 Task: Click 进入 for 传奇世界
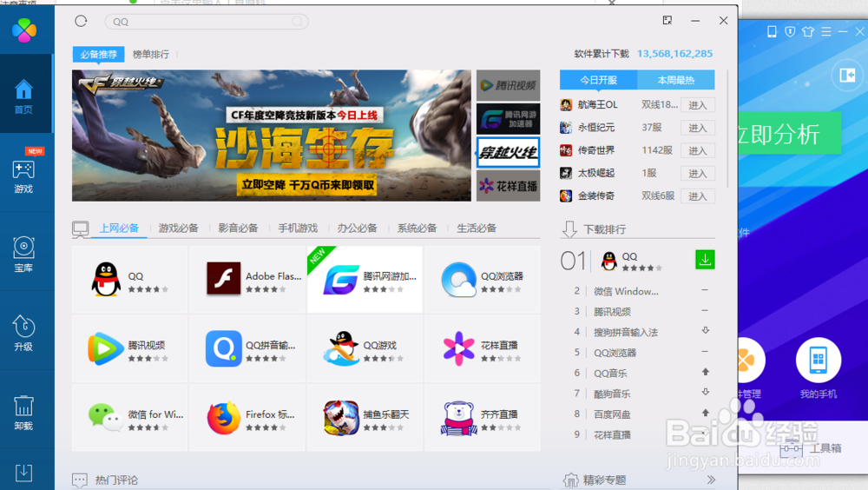[x=698, y=151]
